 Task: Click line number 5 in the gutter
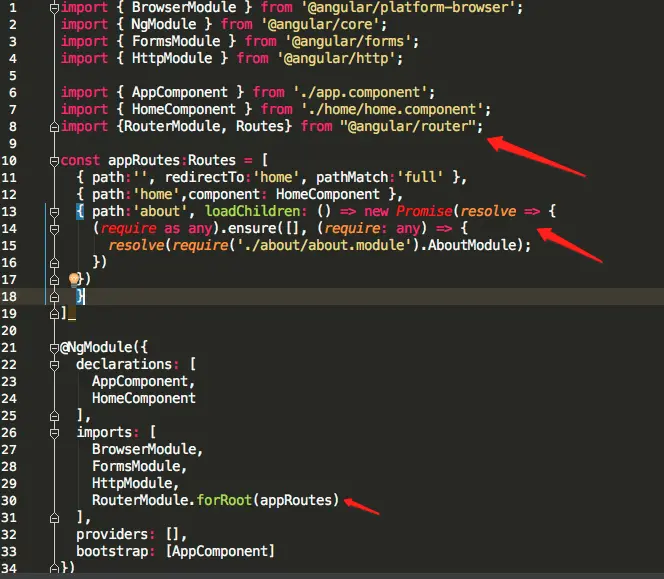coord(13,76)
